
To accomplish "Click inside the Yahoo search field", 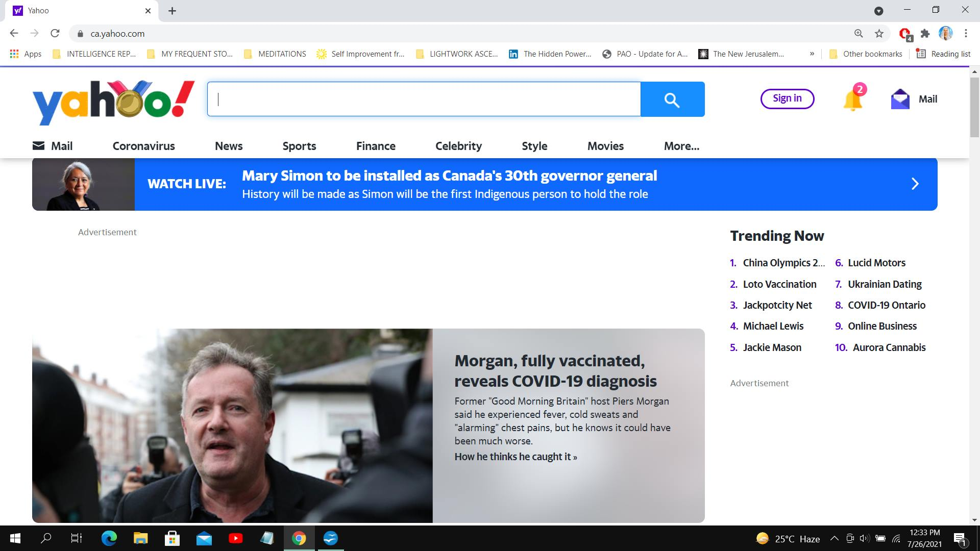I will (424, 99).
